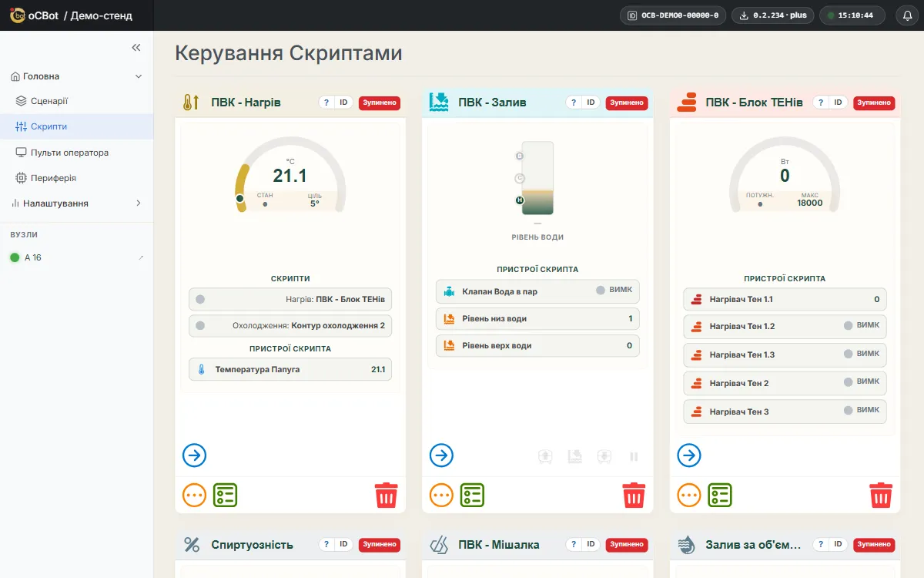
Task: Select Скрипти in the sidebar
Action: click(x=77, y=126)
